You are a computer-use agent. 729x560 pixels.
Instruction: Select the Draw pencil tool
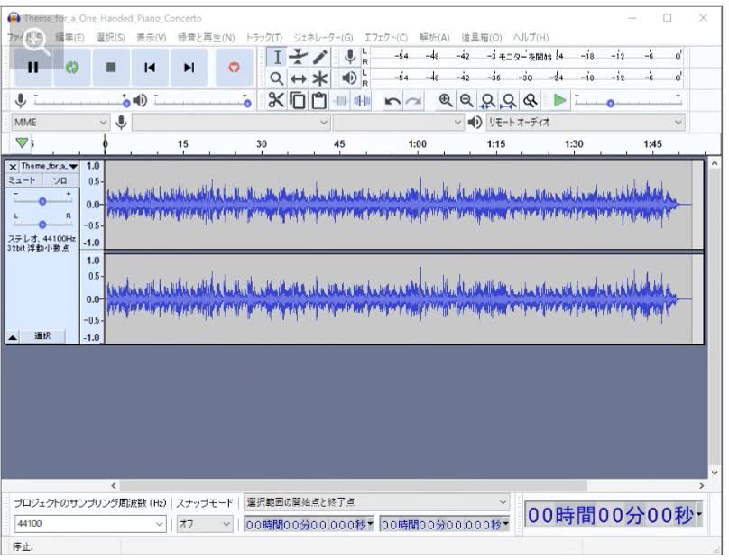pyautogui.click(x=319, y=57)
